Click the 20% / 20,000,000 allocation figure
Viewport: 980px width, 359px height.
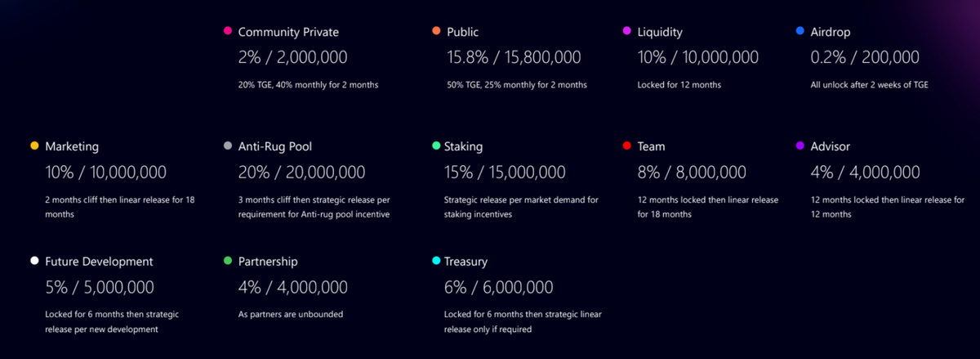coord(301,173)
